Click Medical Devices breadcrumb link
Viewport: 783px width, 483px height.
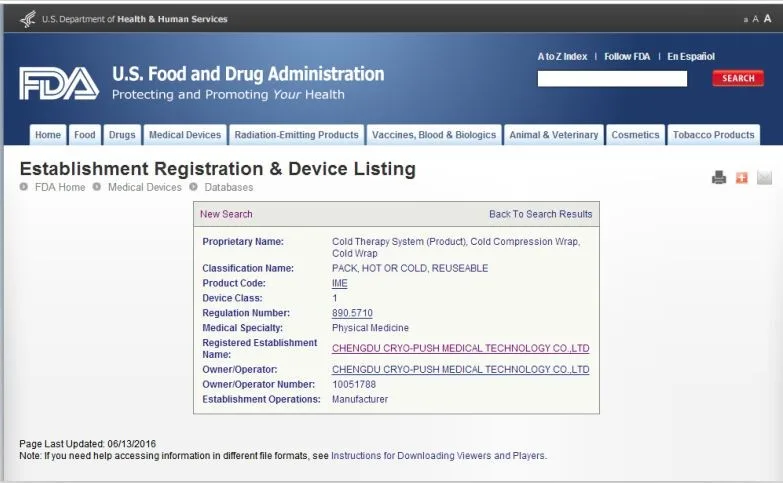[145, 187]
